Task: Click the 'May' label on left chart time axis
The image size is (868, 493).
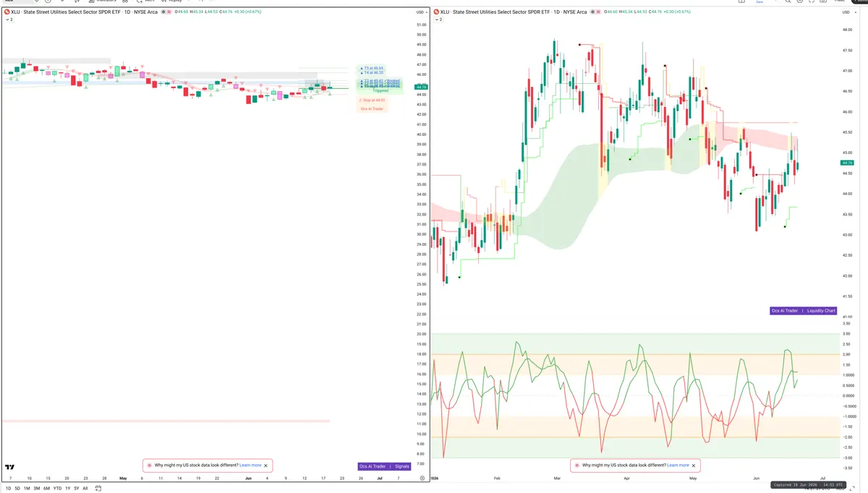Action: (x=122, y=478)
